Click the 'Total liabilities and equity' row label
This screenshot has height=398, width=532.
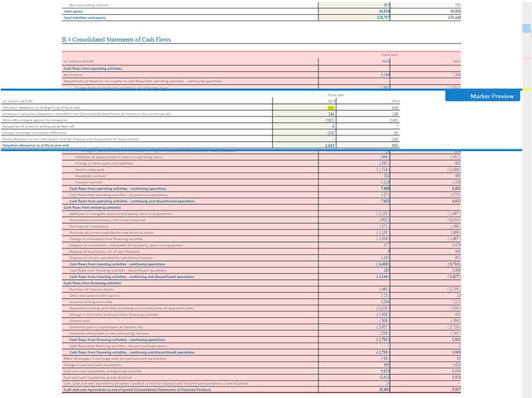coord(85,18)
